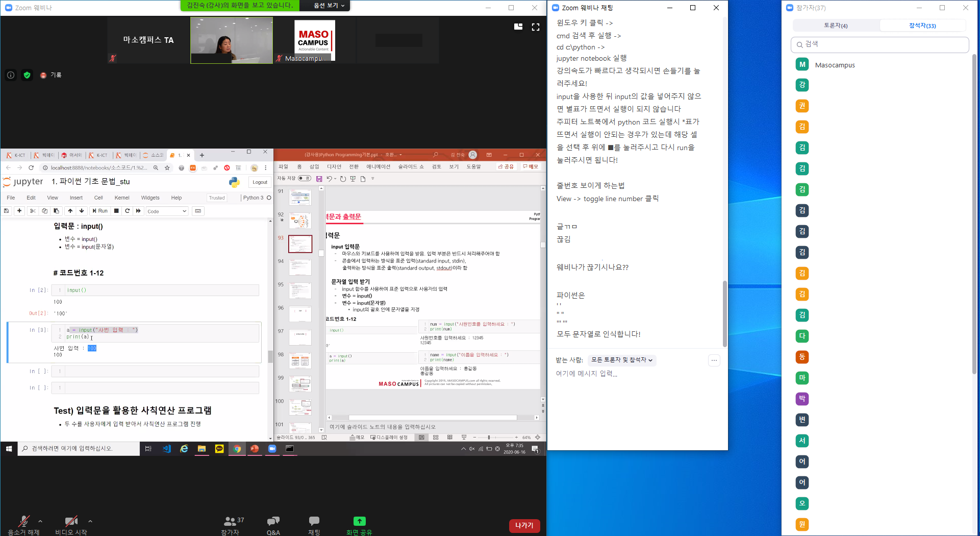Open chat recipient dropdown 모든 토론자 및 참석자
Image resolution: width=980 pixels, height=536 pixels.
621,360
